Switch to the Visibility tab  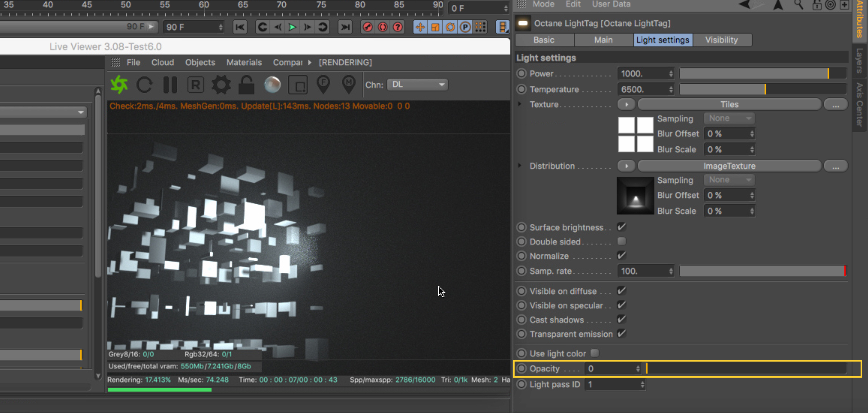[721, 40]
